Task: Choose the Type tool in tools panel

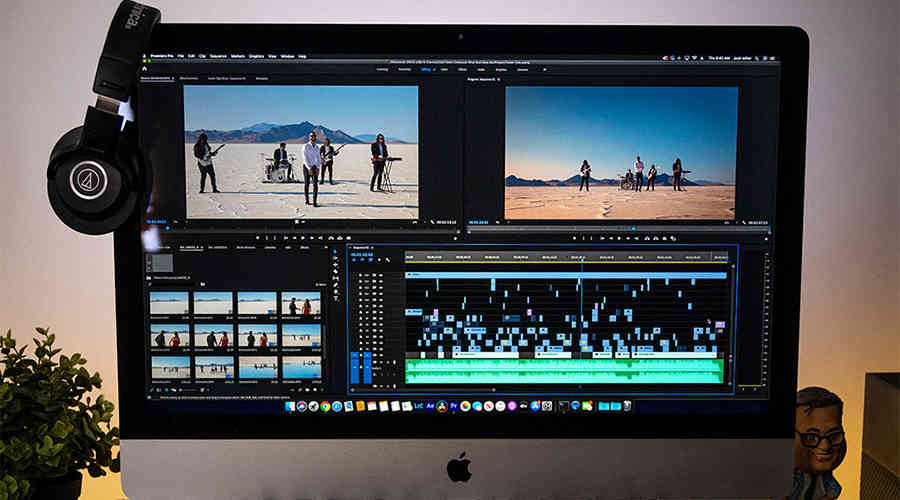Action: 335,300
